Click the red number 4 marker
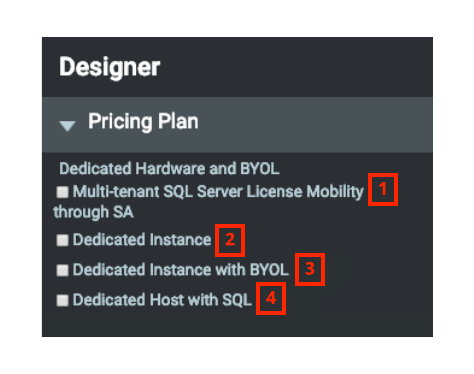The width and height of the screenshot is (474, 374). click(271, 298)
